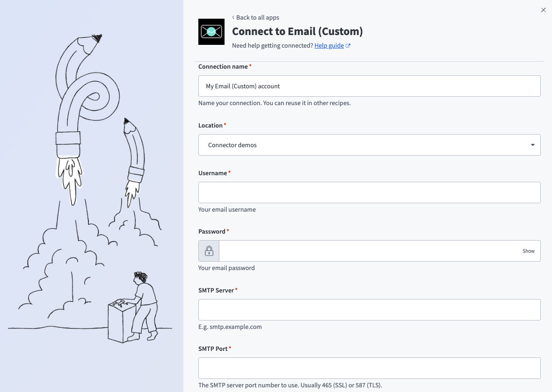Click the dropdown arrow on the Location field

(x=532, y=145)
